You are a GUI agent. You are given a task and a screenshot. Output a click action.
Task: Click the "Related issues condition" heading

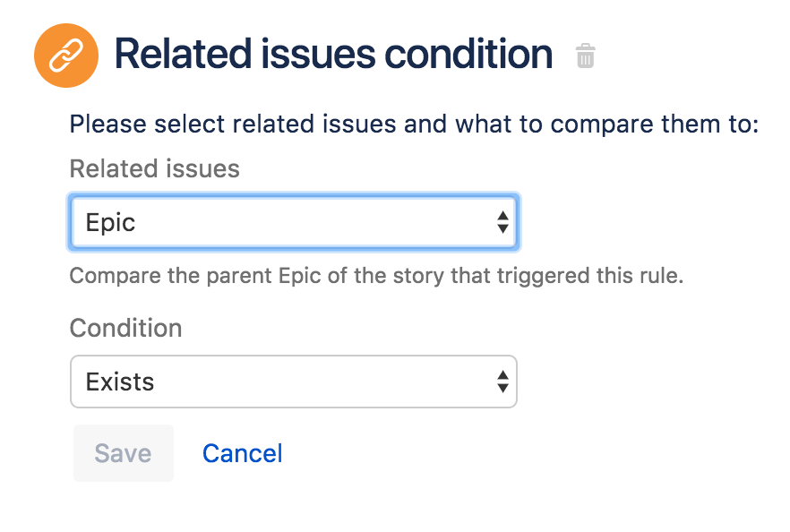click(333, 56)
